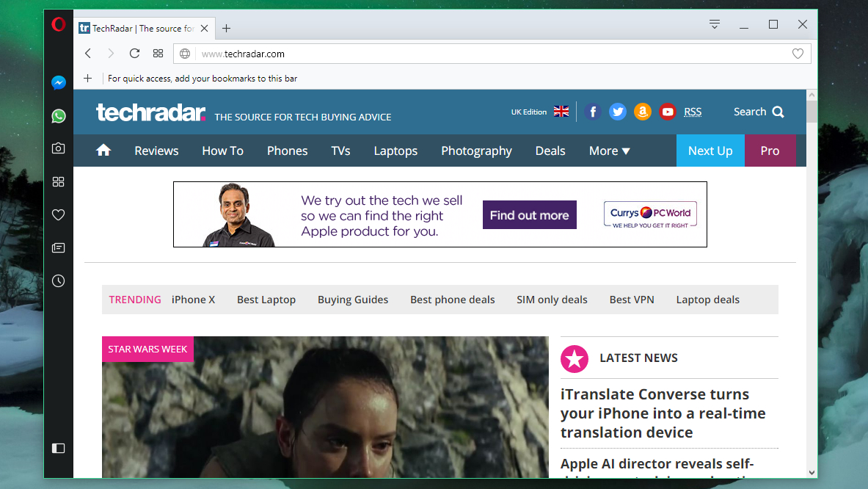The height and width of the screenshot is (489, 868).
Task: Open trending Best phone deals link
Action: click(x=452, y=300)
